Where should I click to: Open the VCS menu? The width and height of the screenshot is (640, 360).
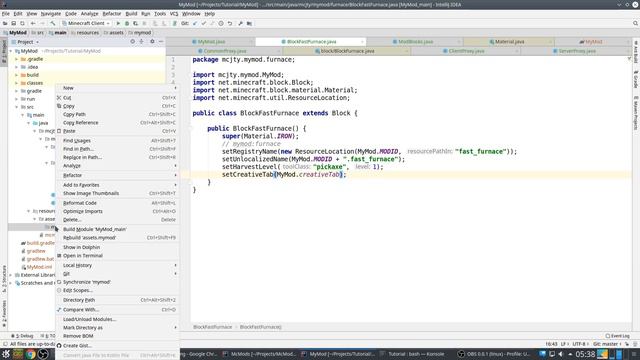[x=174, y=14]
